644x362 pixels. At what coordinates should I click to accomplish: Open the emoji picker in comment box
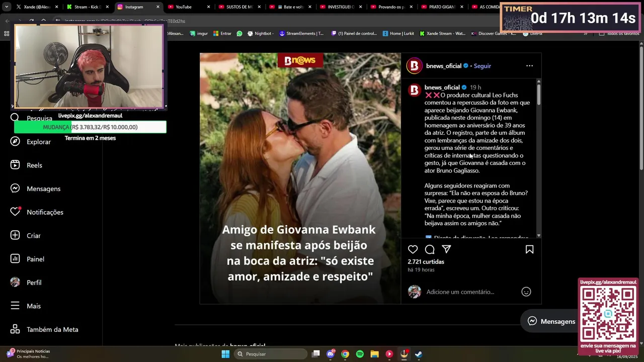[x=526, y=292]
